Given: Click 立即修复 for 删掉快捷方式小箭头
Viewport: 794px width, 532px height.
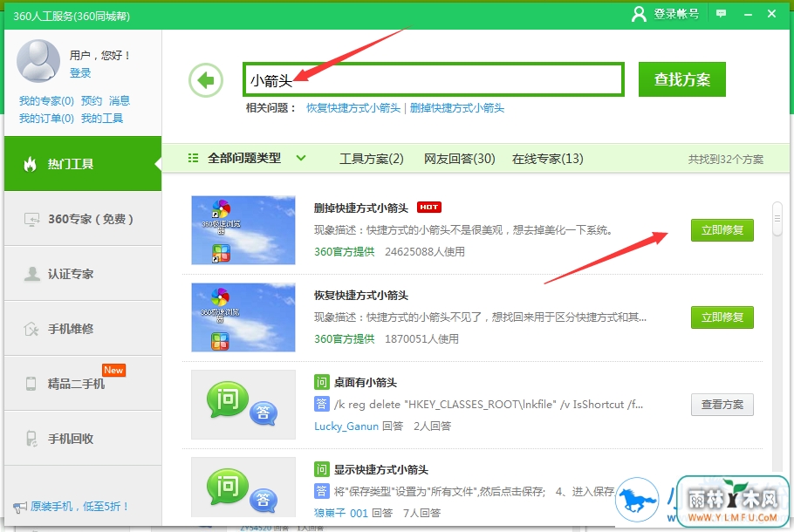Looking at the screenshot, I should pos(722,230).
